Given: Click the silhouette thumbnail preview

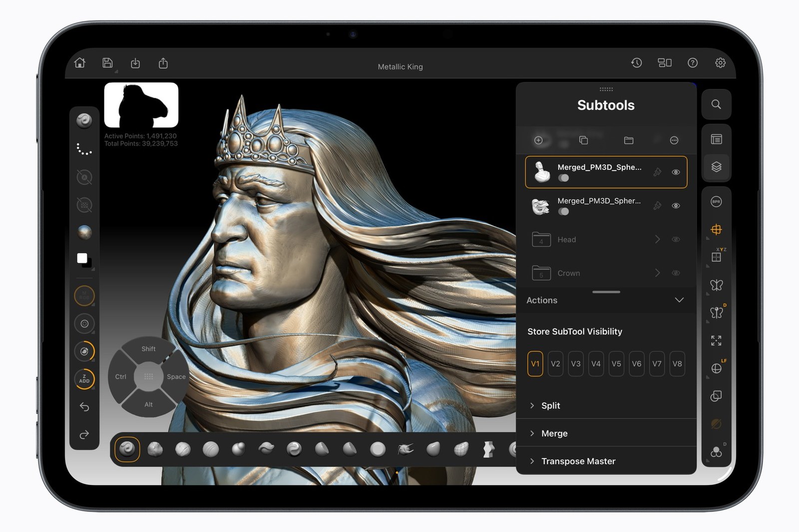Looking at the screenshot, I should tap(141, 105).
